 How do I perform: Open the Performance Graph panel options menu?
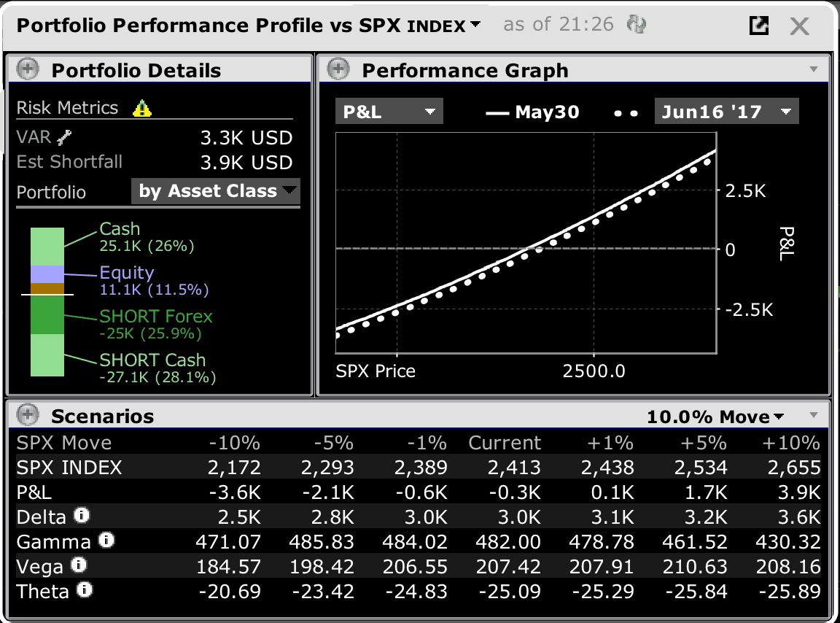tap(814, 70)
